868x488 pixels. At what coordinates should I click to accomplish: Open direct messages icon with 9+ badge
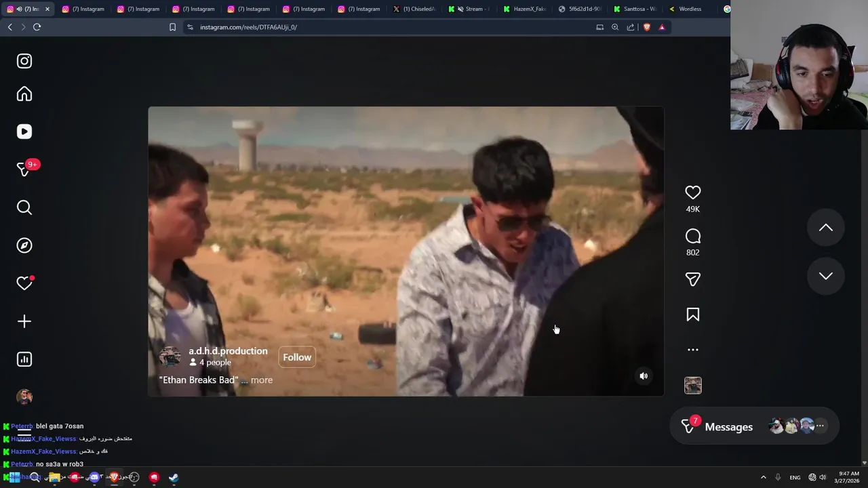26,169
